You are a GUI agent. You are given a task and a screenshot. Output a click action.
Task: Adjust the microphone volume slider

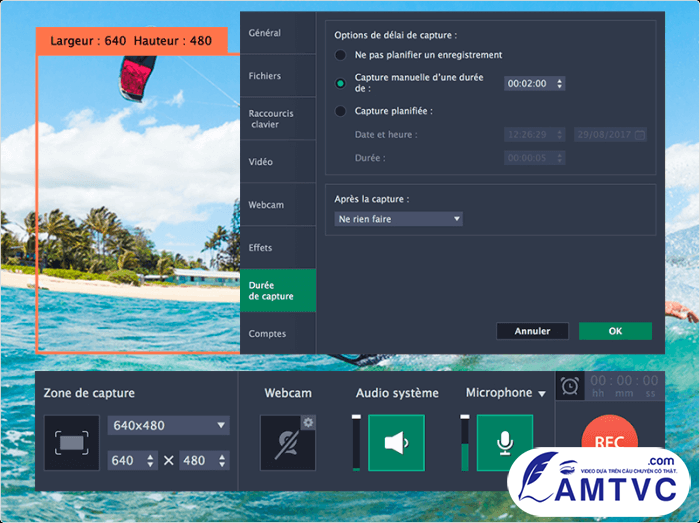pos(465,443)
